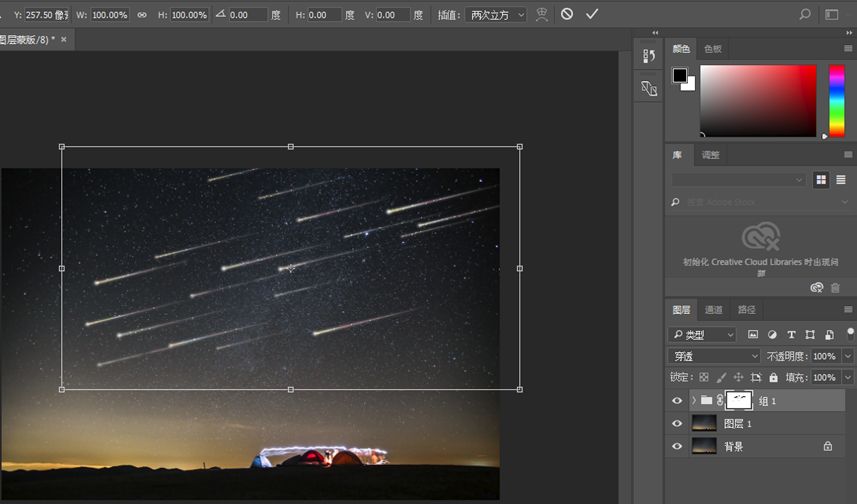Viewport: 857px width, 504px height.
Task: Click the 不透明度 100% value field
Action: [824, 356]
